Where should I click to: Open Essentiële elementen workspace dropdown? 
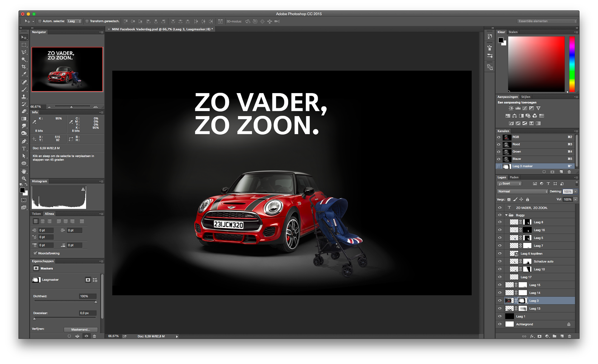pyautogui.click(x=547, y=21)
